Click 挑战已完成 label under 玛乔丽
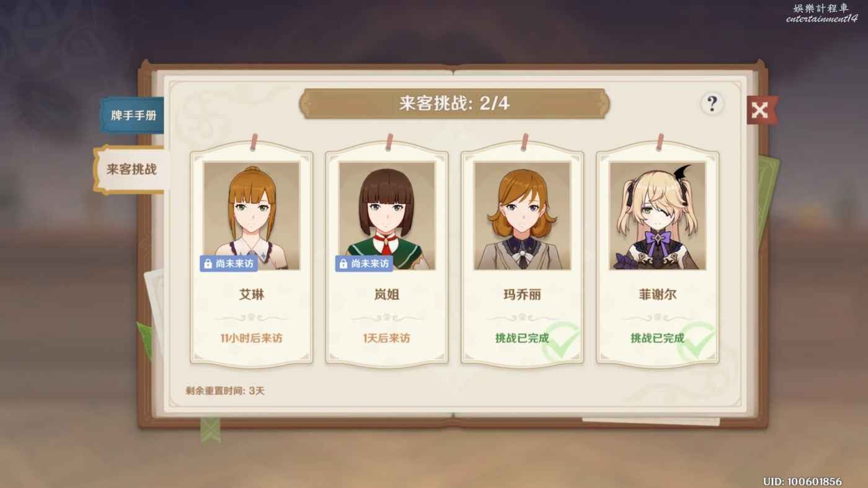 coord(522,339)
